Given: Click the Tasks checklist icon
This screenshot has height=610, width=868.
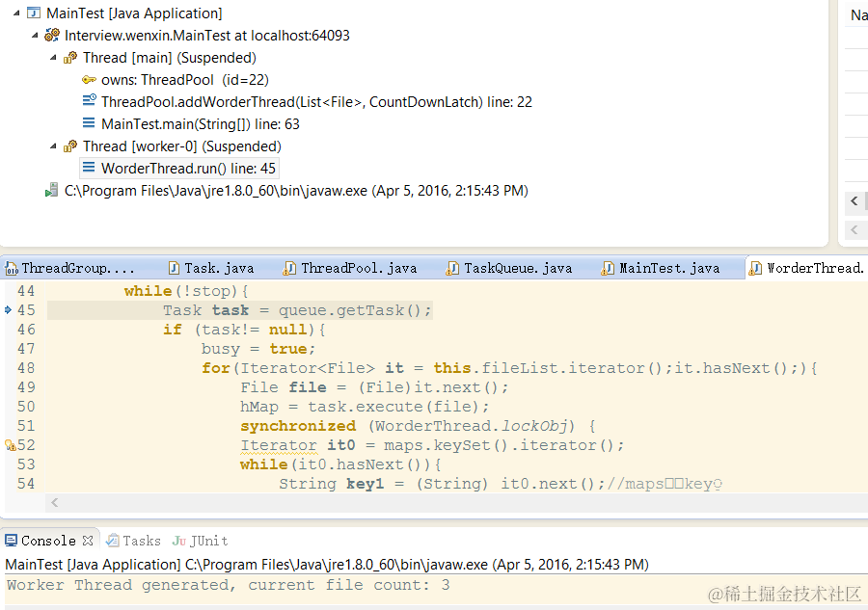Looking at the screenshot, I should 113,541.
